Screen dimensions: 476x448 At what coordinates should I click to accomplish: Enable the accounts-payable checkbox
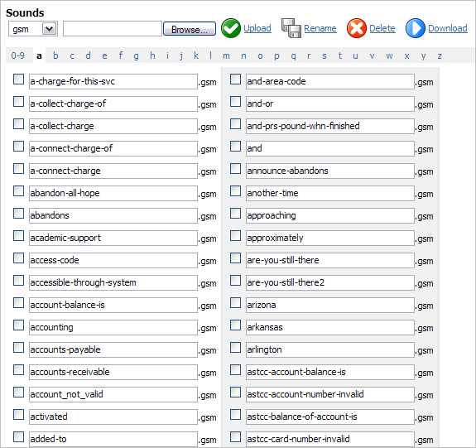coord(18,348)
